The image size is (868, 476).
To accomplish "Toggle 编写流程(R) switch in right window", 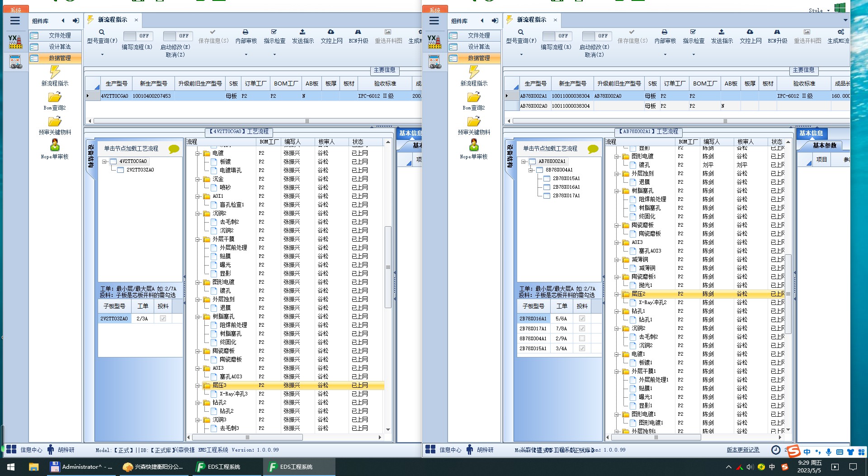I will 557,36.
